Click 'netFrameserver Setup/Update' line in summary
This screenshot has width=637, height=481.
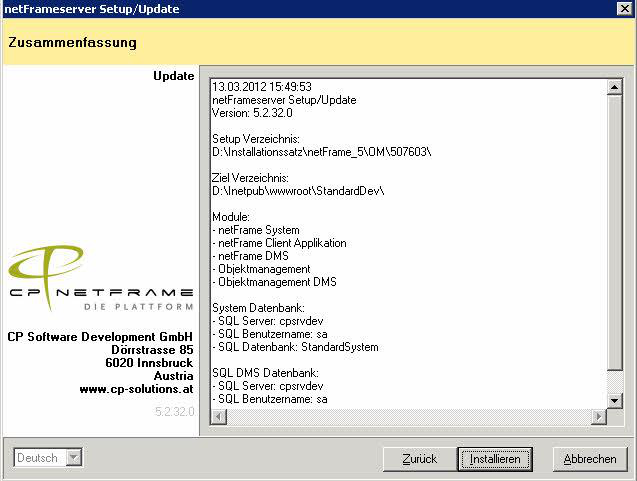tap(284, 100)
